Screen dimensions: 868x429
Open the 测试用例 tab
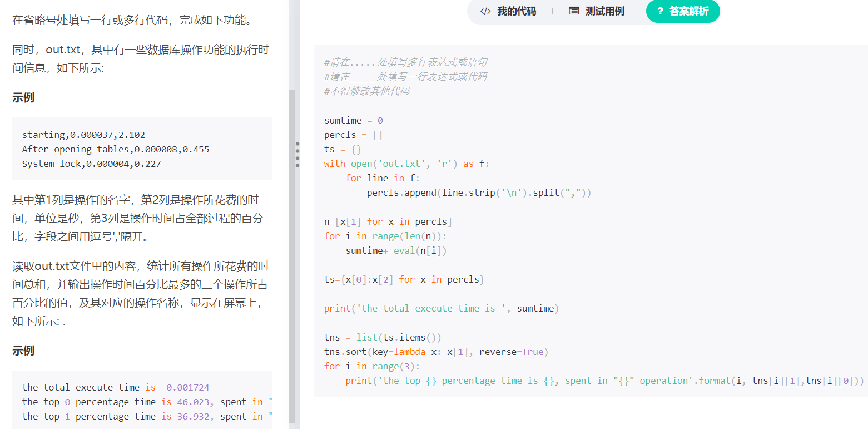(606, 11)
